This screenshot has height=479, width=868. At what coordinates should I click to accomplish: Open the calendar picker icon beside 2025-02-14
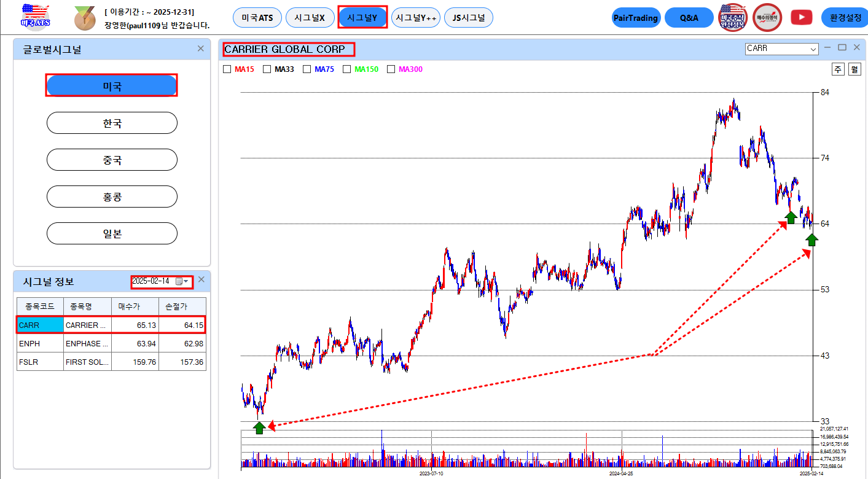(179, 281)
